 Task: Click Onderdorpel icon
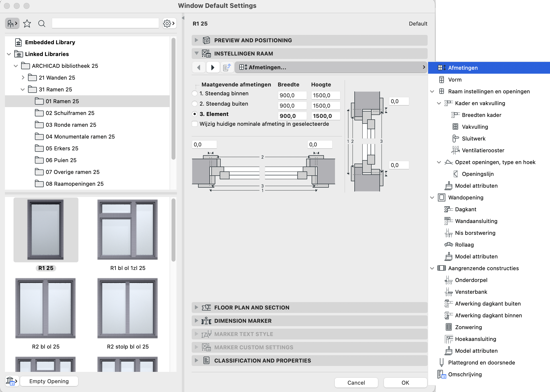click(449, 280)
